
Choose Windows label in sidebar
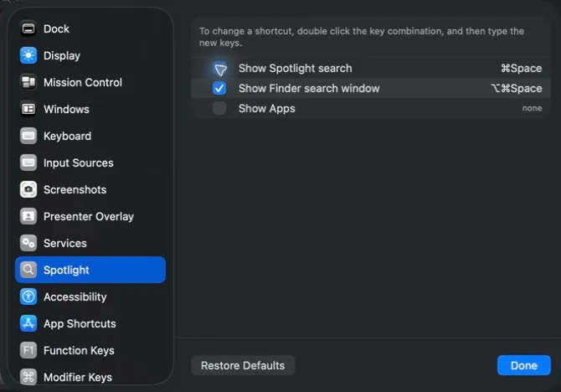point(66,109)
